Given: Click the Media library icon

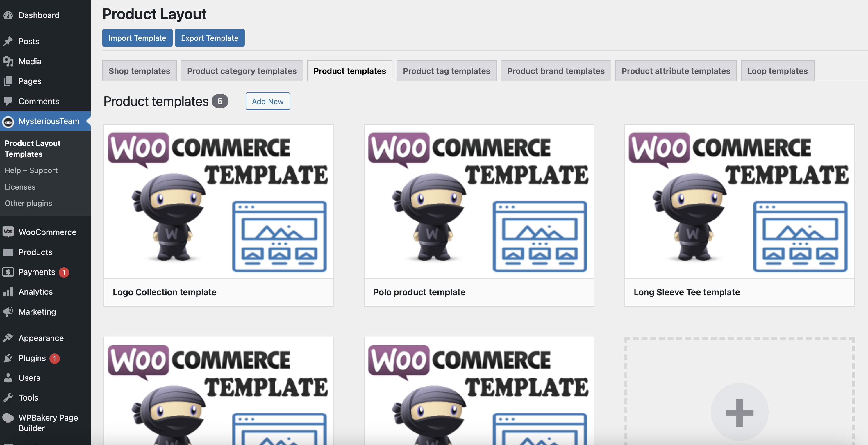Looking at the screenshot, I should click(8, 61).
